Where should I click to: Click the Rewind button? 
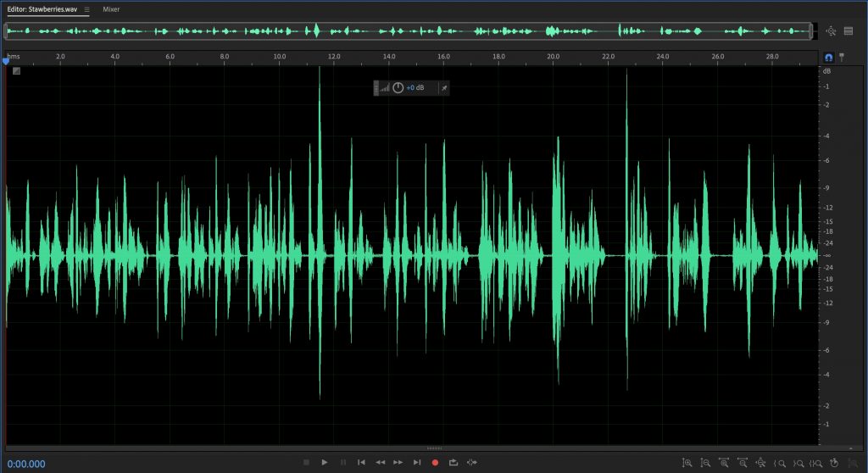[380, 462]
